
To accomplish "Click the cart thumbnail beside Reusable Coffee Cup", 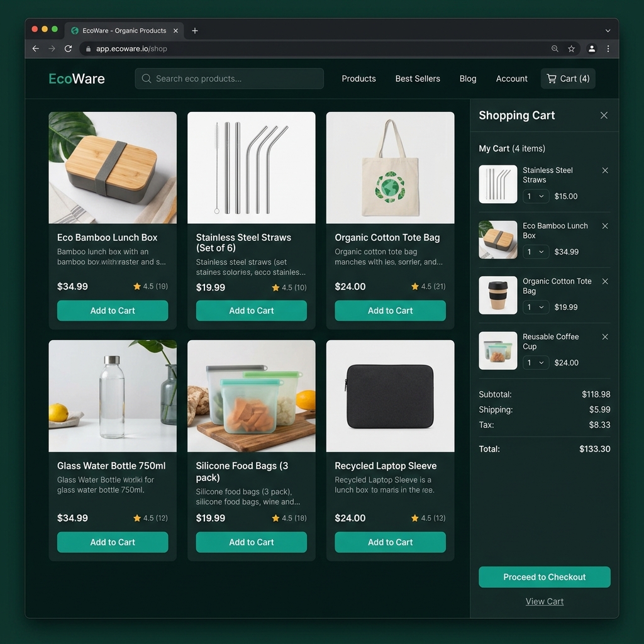I will click(x=498, y=351).
